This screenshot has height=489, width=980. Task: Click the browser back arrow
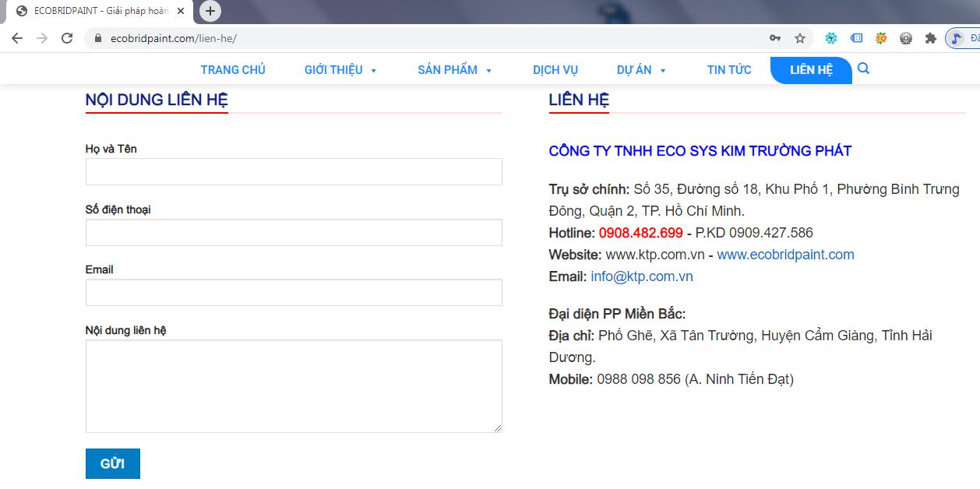[x=17, y=38]
